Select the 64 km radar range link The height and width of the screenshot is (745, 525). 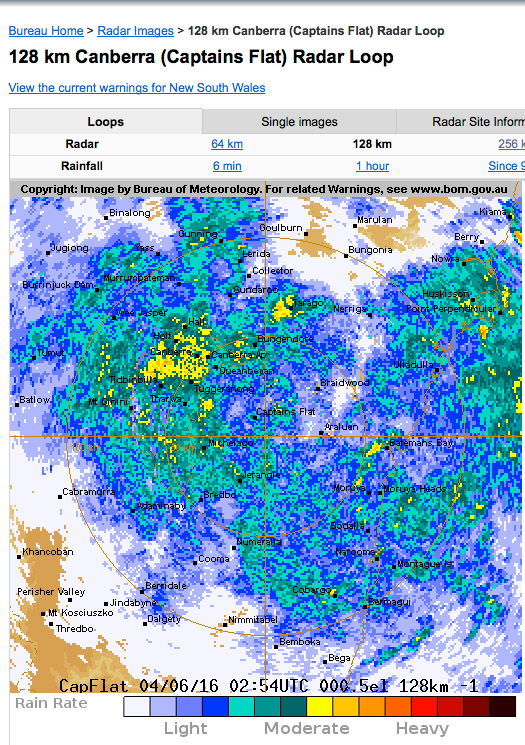(x=227, y=144)
